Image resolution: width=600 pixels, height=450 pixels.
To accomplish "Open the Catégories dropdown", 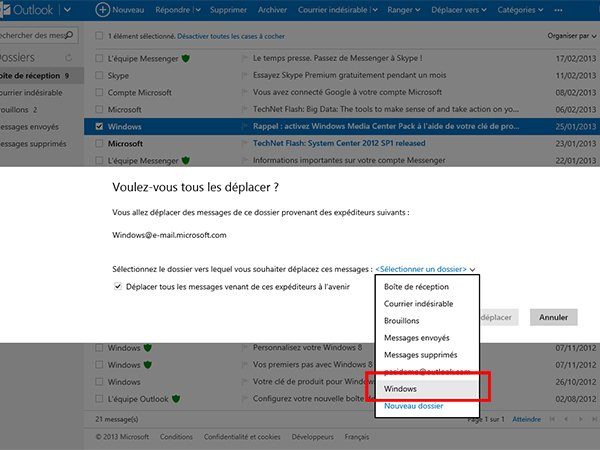I will (520, 10).
